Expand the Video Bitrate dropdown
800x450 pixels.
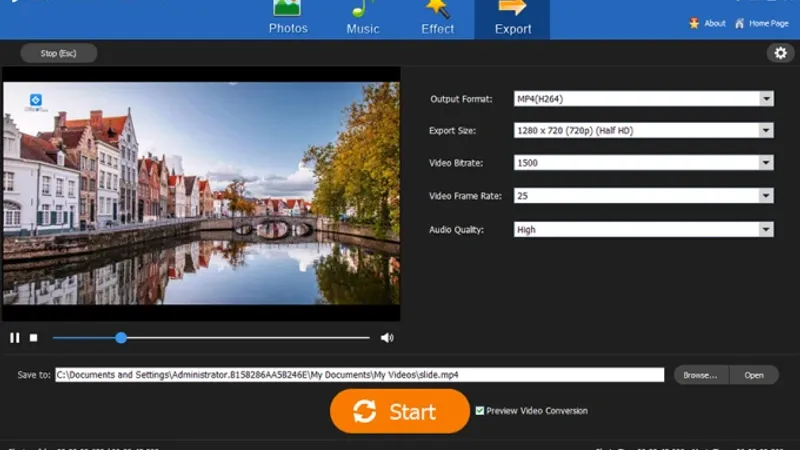tap(766, 163)
